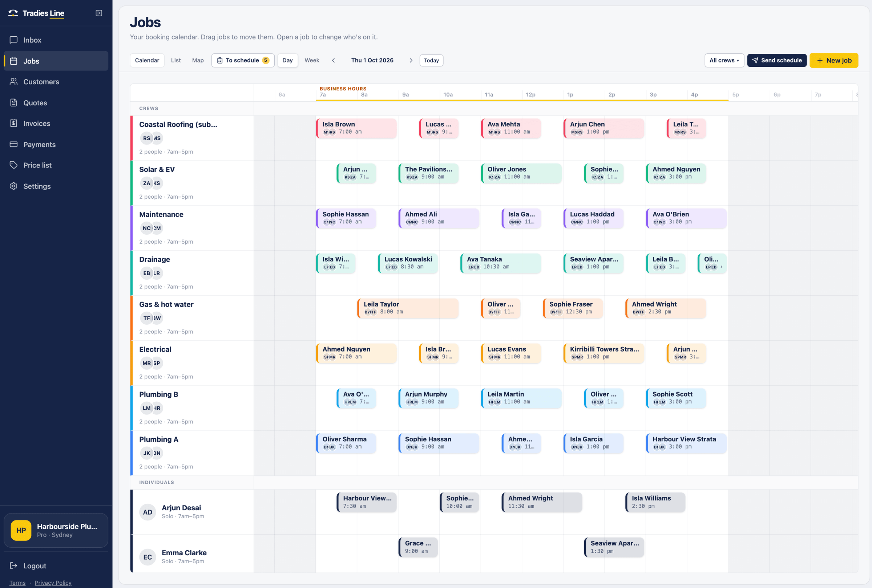Open Ava O'Brien 3:00 pm job
Viewport: 872px width, 588px height.
(686, 218)
